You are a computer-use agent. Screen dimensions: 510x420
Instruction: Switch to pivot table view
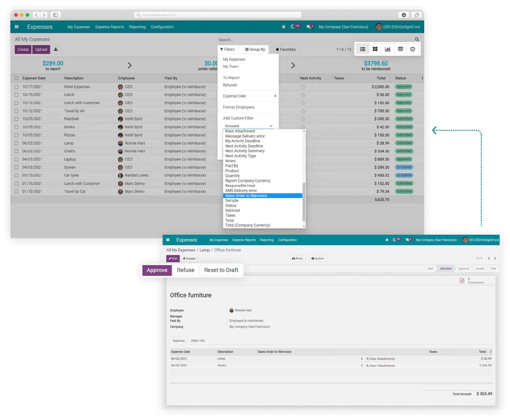(400, 49)
